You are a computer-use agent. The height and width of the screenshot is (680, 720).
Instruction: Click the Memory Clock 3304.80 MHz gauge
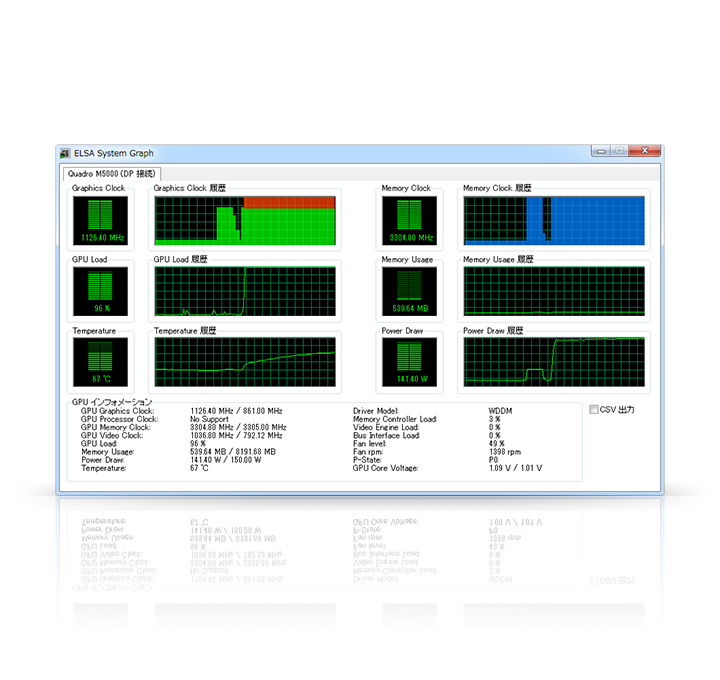click(x=410, y=221)
